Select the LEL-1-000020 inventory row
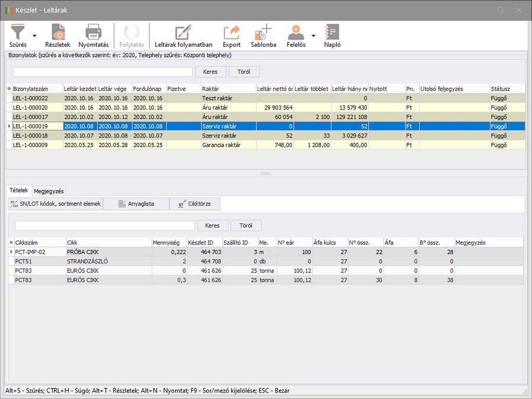 pos(38,108)
